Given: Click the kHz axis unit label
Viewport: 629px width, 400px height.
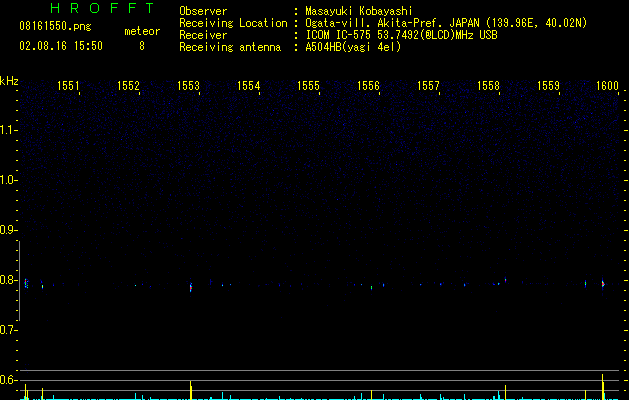Looking at the screenshot, I should coord(9,81).
